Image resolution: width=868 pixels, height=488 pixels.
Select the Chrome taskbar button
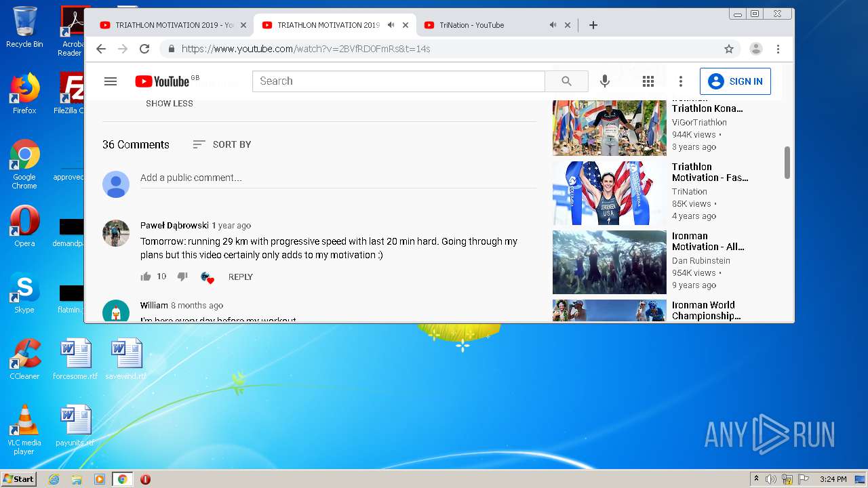click(x=122, y=479)
